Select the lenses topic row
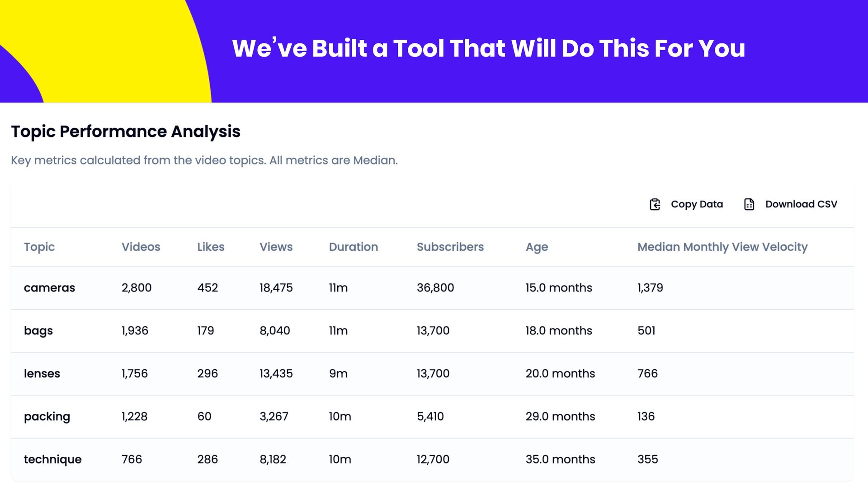 pos(42,374)
